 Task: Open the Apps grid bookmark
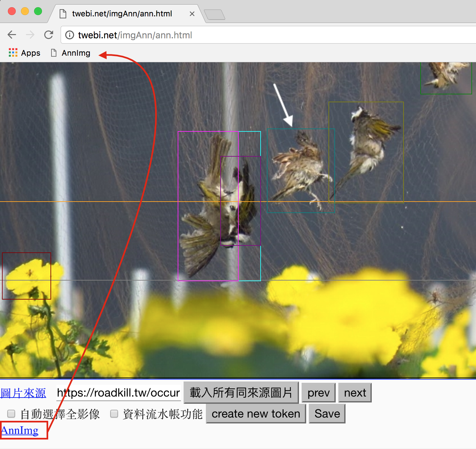(25, 53)
